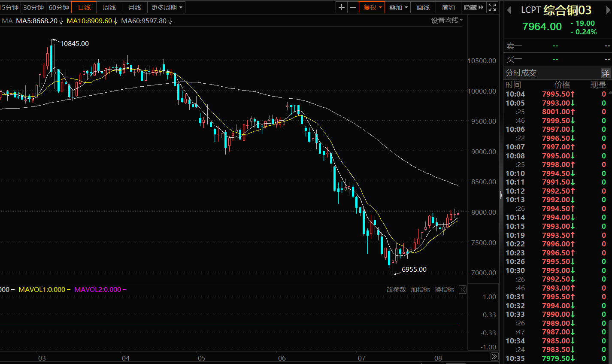Click the 6955.00 low price marker
The height and width of the screenshot is (364, 612).
pyautogui.click(x=414, y=270)
